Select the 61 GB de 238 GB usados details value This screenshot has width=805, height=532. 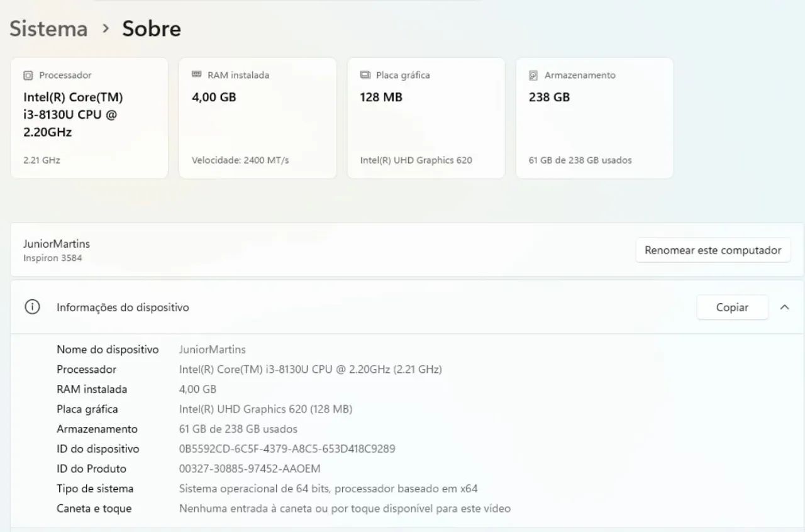pyautogui.click(x=238, y=429)
